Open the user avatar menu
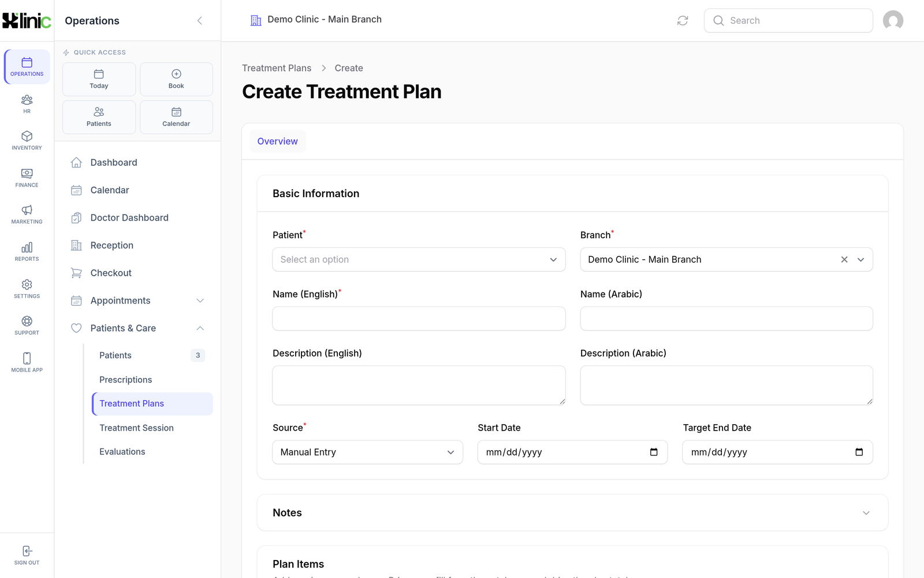This screenshot has width=924, height=578. coord(893,21)
